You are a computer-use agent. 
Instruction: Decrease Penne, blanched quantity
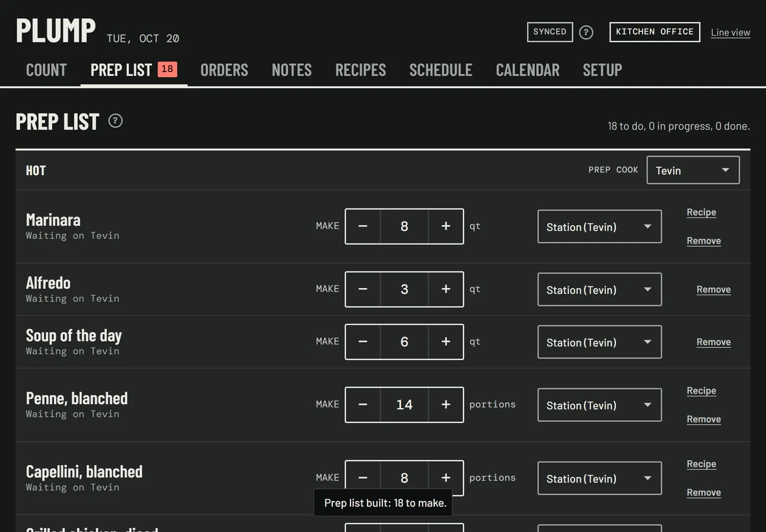pos(362,405)
